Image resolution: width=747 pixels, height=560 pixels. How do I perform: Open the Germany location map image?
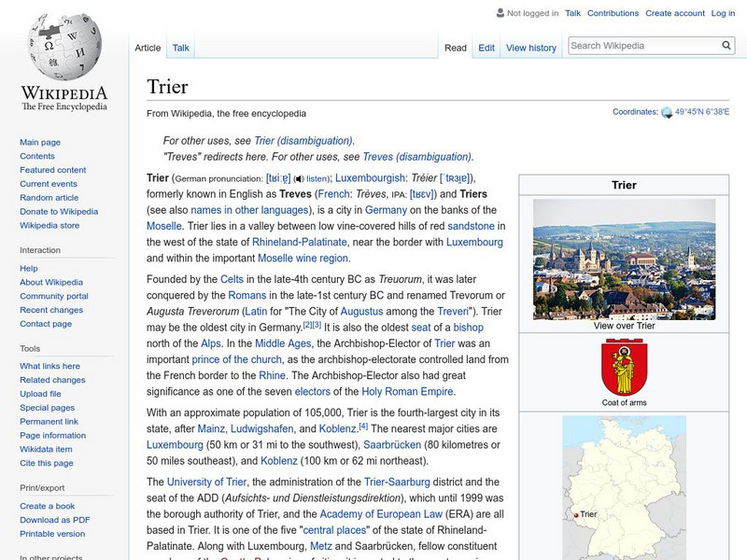click(x=624, y=487)
